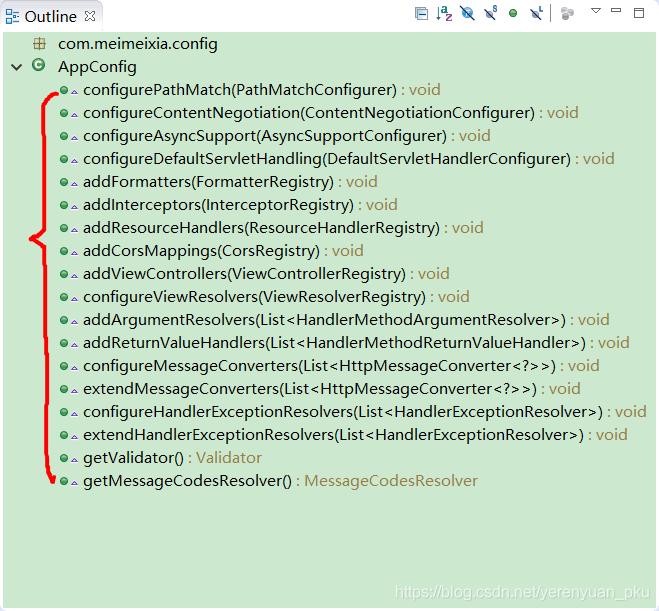Select the AppConfig class entry

point(97,67)
